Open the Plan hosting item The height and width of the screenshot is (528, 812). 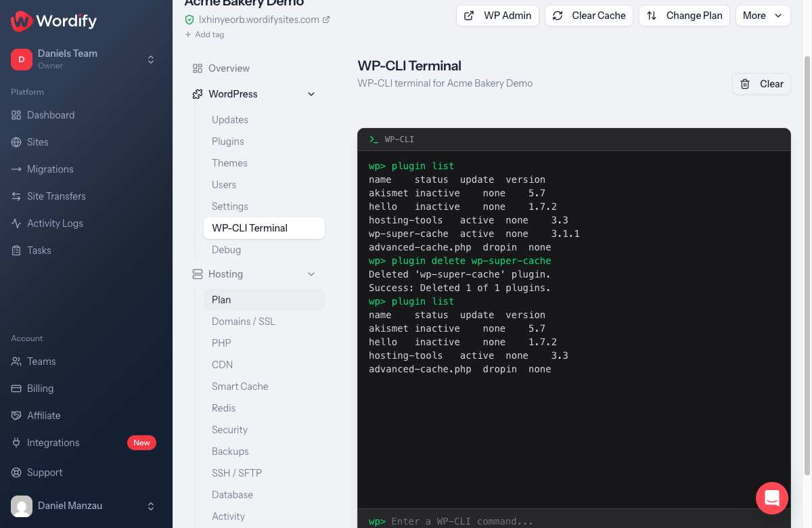pyautogui.click(x=264, y=300)
